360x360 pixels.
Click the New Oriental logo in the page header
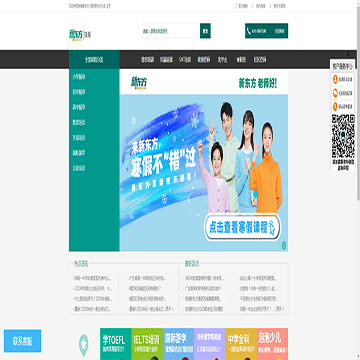point(80,34)
